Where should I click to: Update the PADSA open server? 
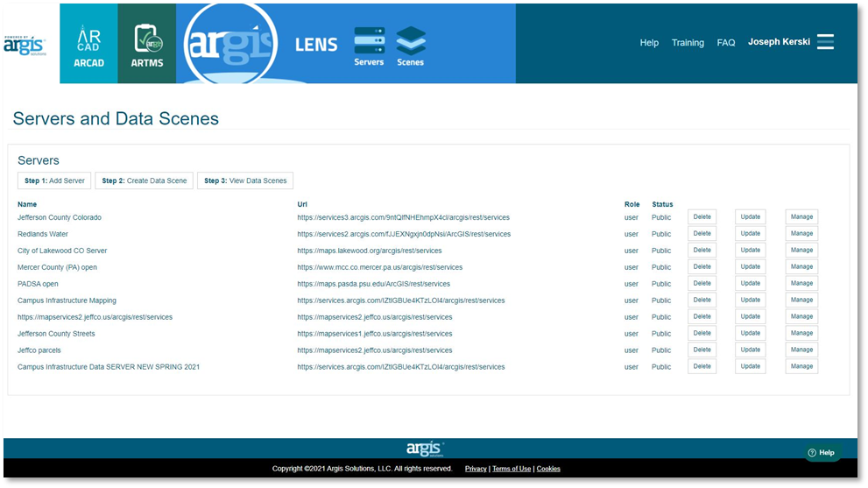[x=750, y=284]
